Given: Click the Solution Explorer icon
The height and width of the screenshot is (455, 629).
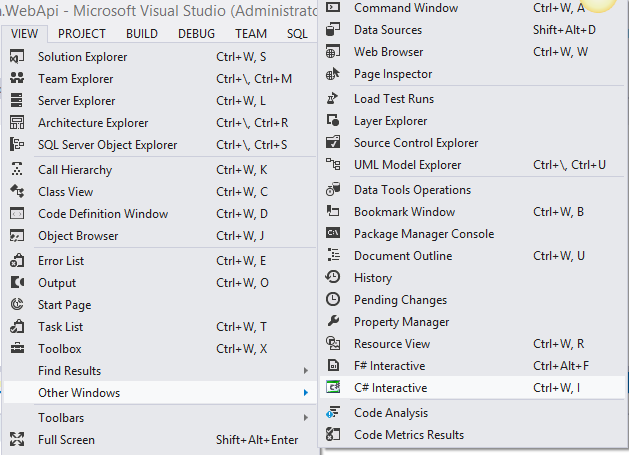Looking at the screenshot, I should 17,57.
